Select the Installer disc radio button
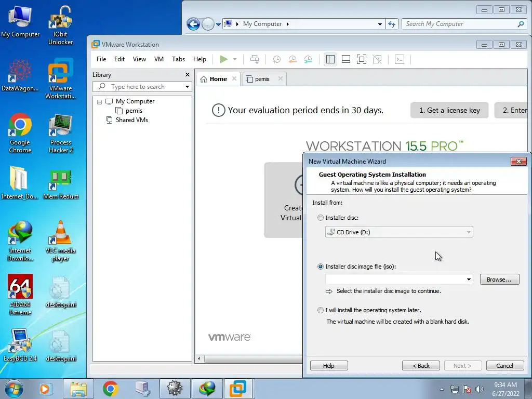Viewport: 532px width, 399px height. 320,218
